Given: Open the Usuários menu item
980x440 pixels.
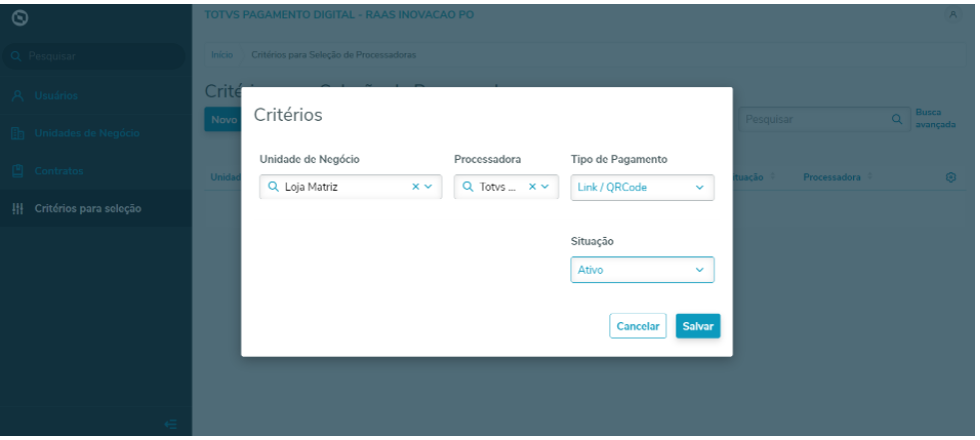Looking at the screenshot, I should point(96,96).
